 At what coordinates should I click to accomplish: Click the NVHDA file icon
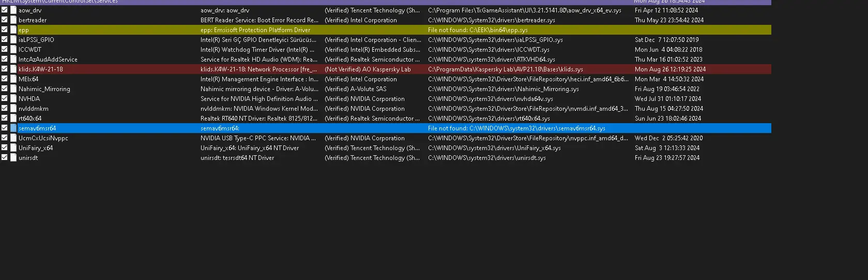point(13,98)
